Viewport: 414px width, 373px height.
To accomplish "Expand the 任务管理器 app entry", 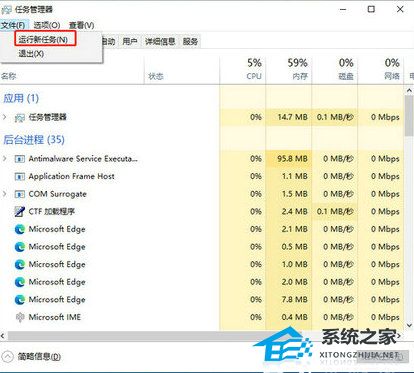I will pos(5,117).
